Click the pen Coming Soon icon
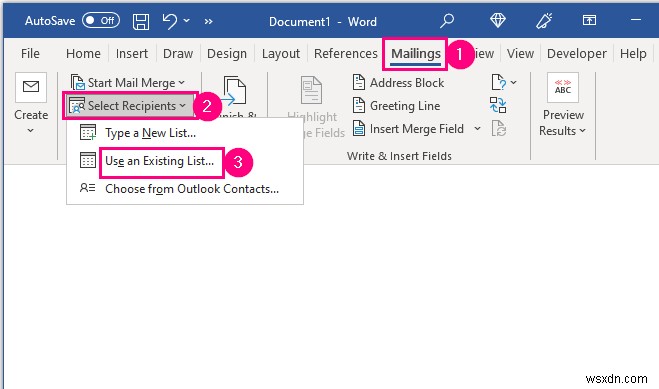Screen dimensions: 659x389 click(x=544, y=20)
